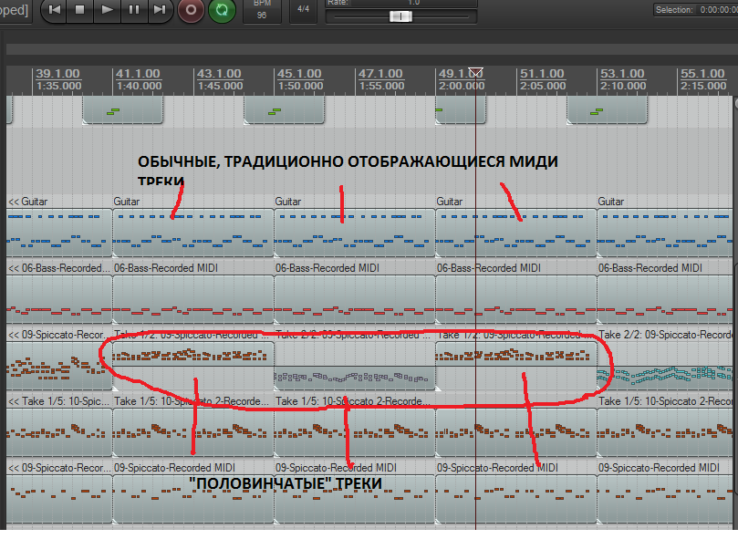Click the edit cursor marker on ruler
This screenshot has width=738, height=560.
[x=476, y=72]
